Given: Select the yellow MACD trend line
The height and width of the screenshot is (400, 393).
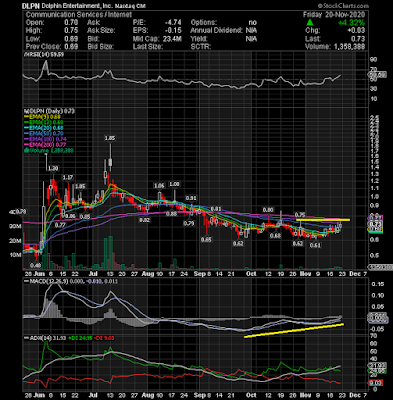Looking at the screenshot, I should (x=294, y=330).
